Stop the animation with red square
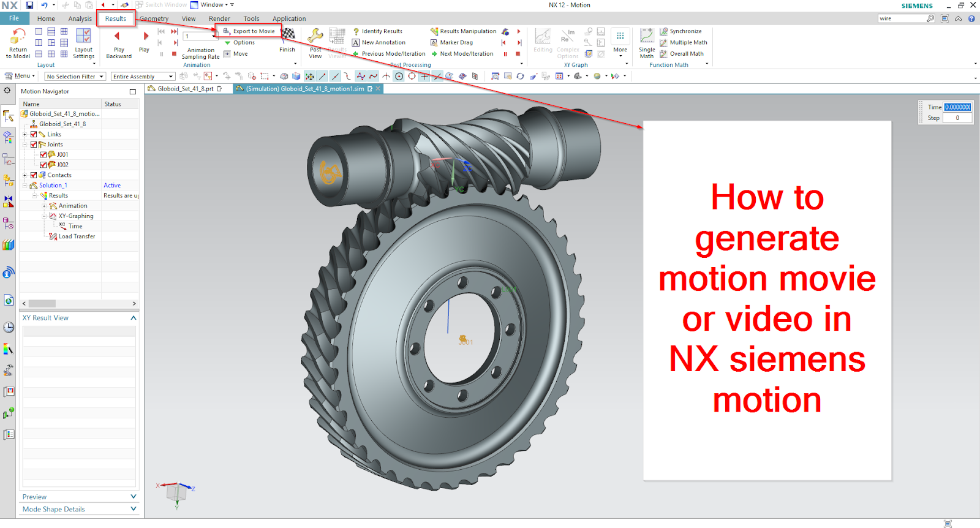This screenshot has width=980, height=528. [x=174, y=54]
